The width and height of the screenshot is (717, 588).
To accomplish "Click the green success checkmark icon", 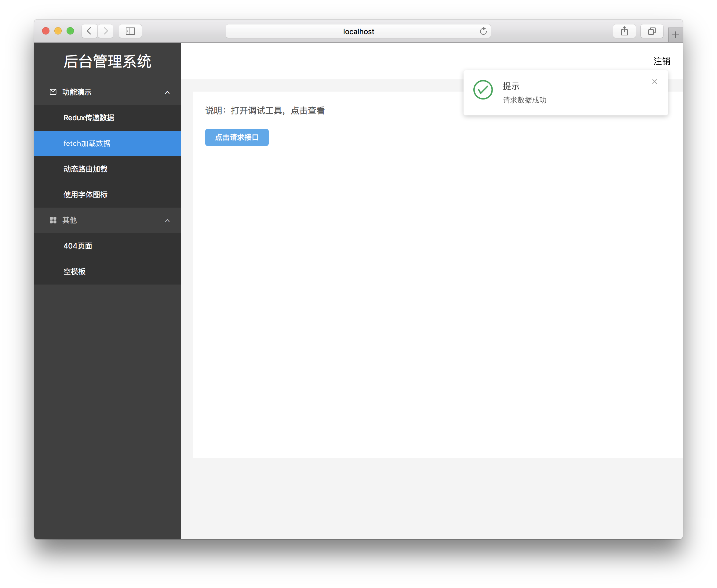I will click(482, 90).
